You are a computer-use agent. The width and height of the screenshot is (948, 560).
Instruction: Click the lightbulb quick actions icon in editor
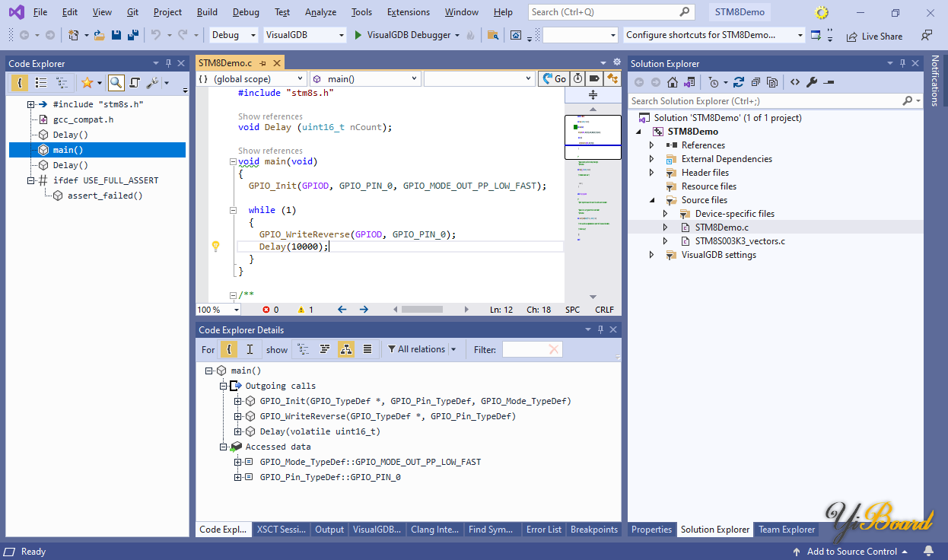pos(215,247)
